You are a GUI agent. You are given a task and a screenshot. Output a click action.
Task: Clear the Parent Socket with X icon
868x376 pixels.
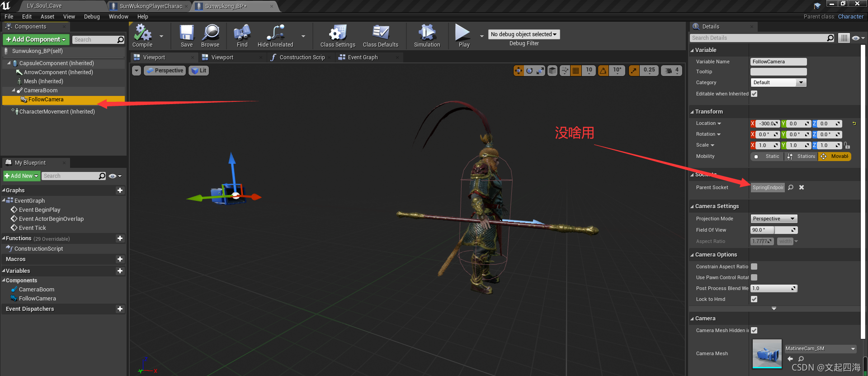tap(802, 188)
